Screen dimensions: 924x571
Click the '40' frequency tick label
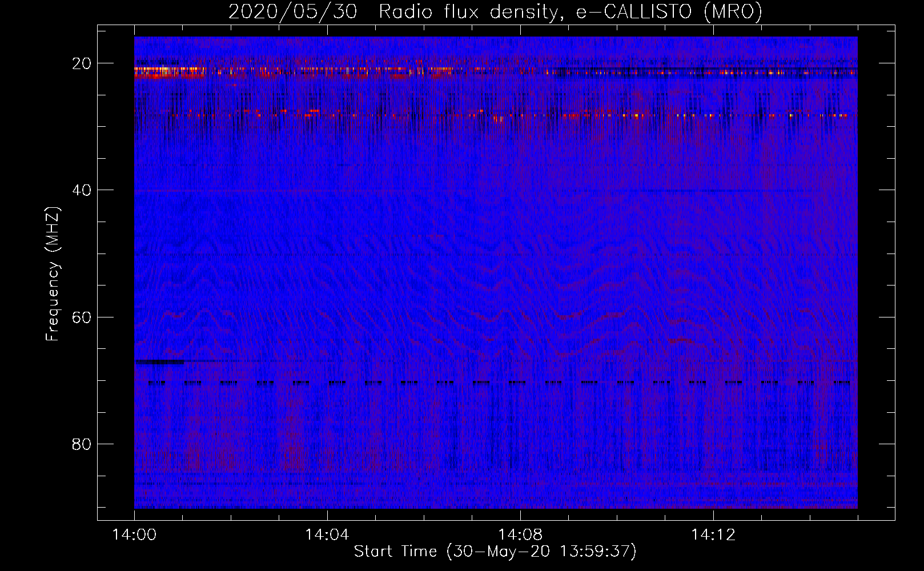coord(82,190)
